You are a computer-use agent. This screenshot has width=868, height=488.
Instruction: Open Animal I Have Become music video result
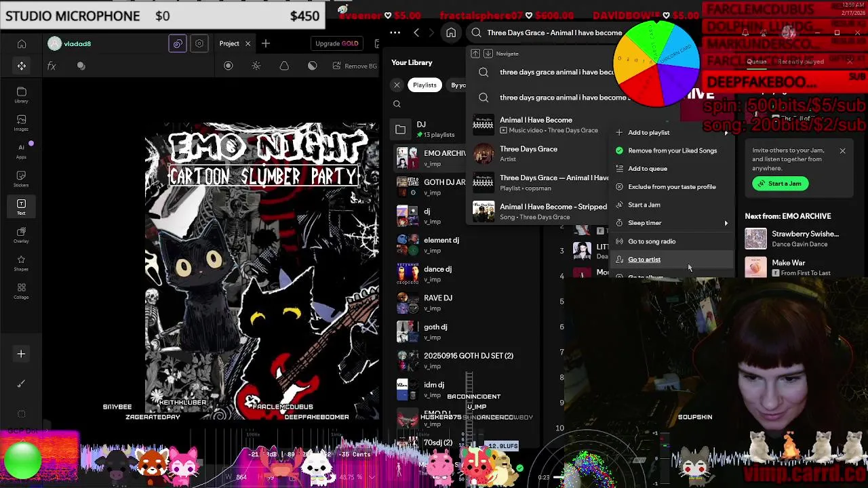pyautogui.click(x=541, y=125)
